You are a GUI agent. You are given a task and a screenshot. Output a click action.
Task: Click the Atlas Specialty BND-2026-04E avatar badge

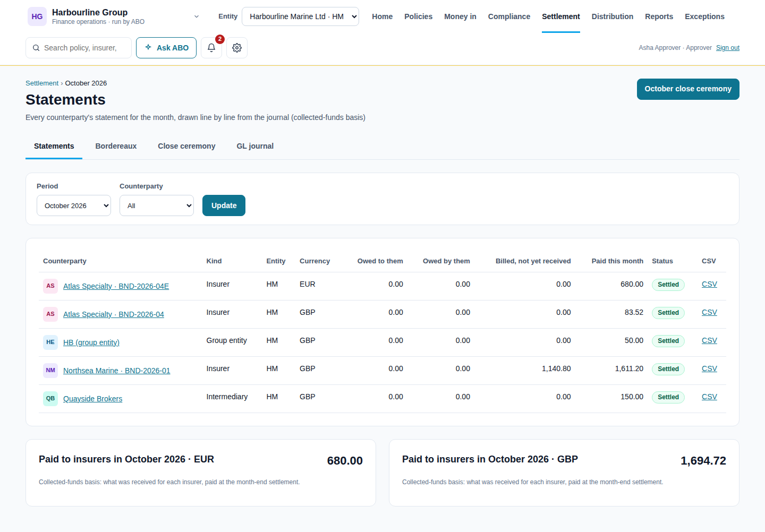coord(50,286)
